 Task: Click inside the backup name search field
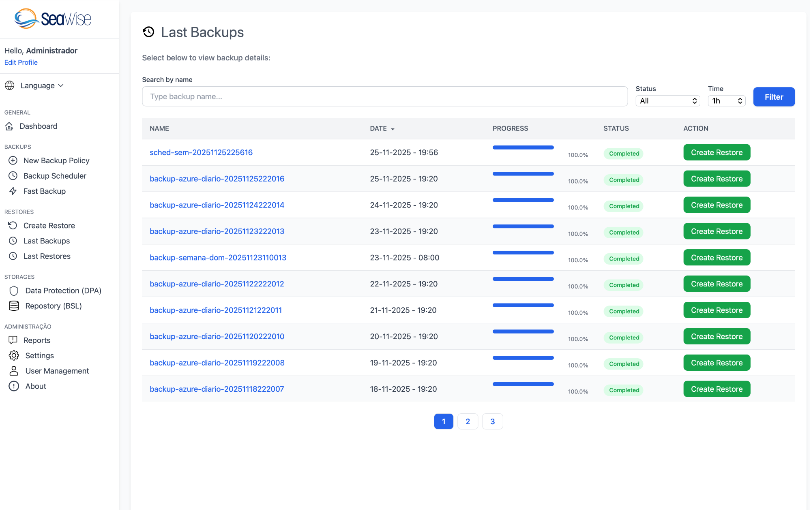(384, 96)
